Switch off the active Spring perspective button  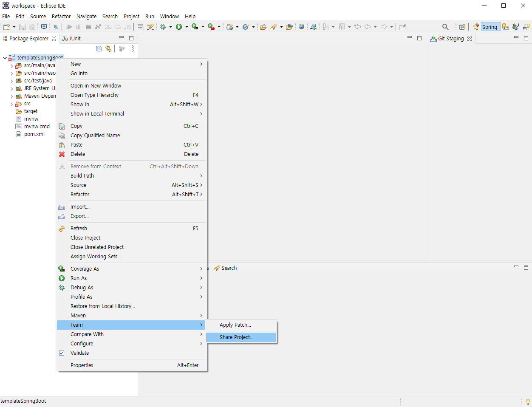[490, 26]
